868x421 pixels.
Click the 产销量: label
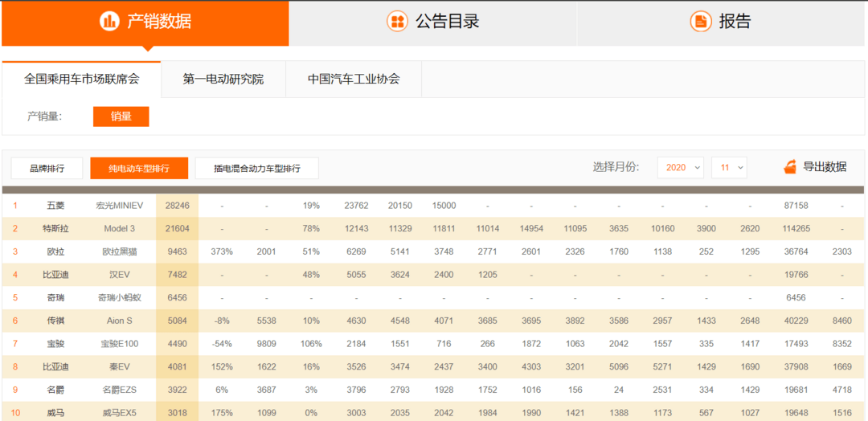coord(45,116)
